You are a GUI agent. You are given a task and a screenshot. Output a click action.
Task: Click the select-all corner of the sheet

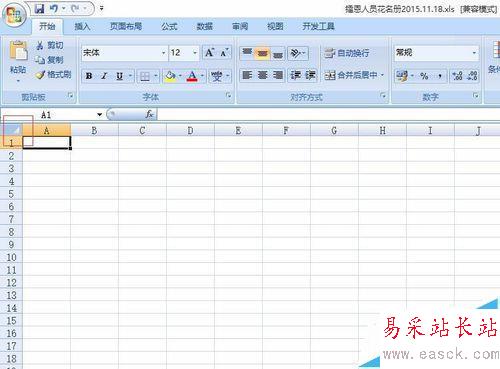point(11,130)
